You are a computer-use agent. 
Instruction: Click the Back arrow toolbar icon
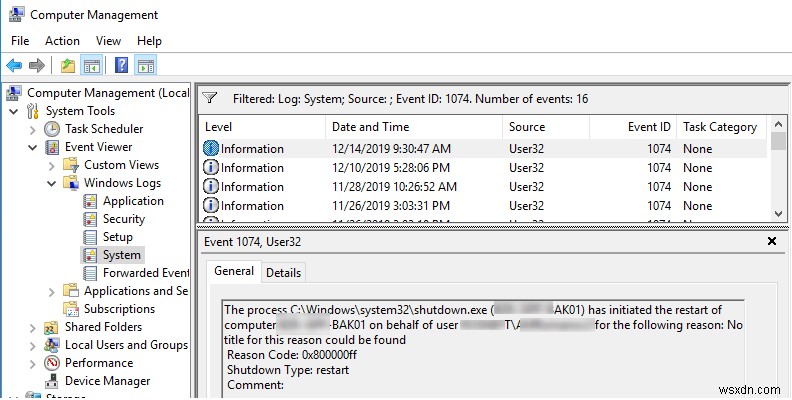point(13,65)
